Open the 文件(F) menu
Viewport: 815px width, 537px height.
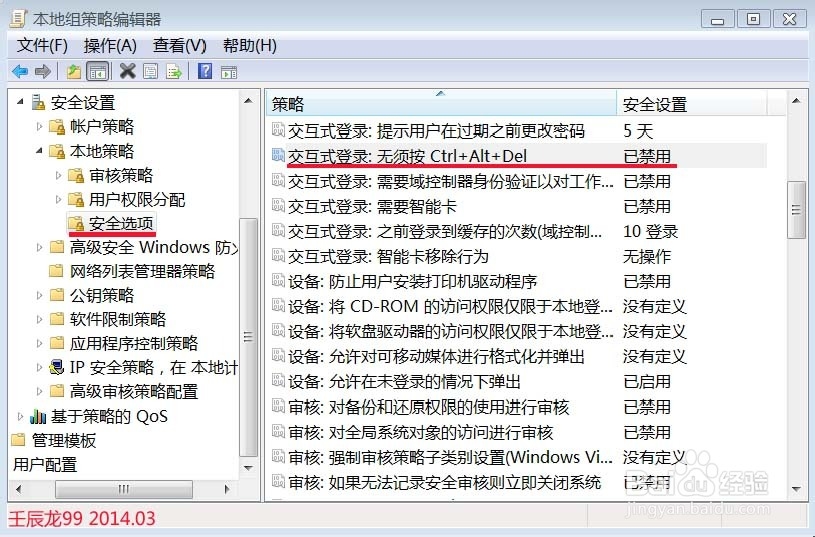click(42, 45)
